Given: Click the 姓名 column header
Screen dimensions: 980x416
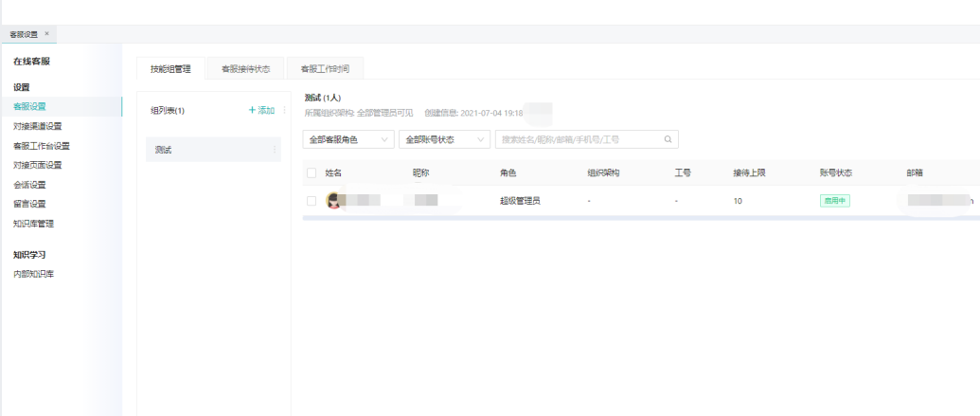Looking at the screenshot, I should pyautogui.click(x=333, y=173).
